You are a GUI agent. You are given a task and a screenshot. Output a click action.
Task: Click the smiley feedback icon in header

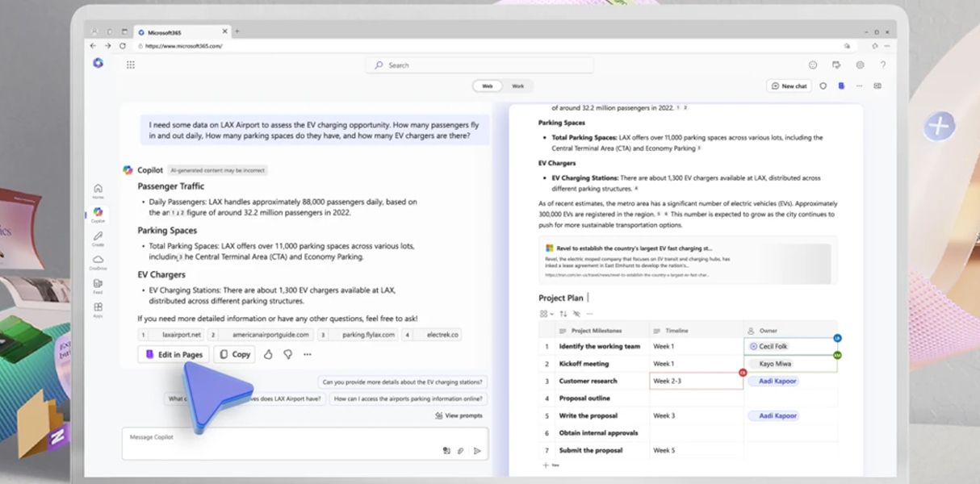pos(813,65)
